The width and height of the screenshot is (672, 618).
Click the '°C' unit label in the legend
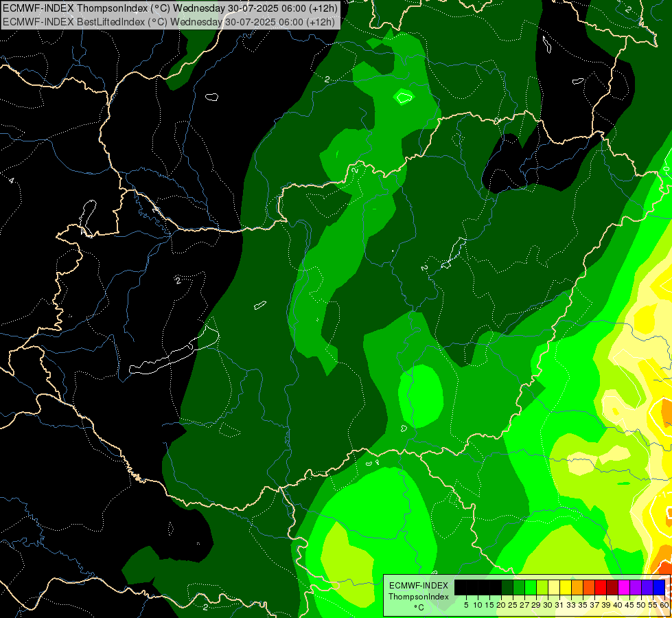pos(419,608)
